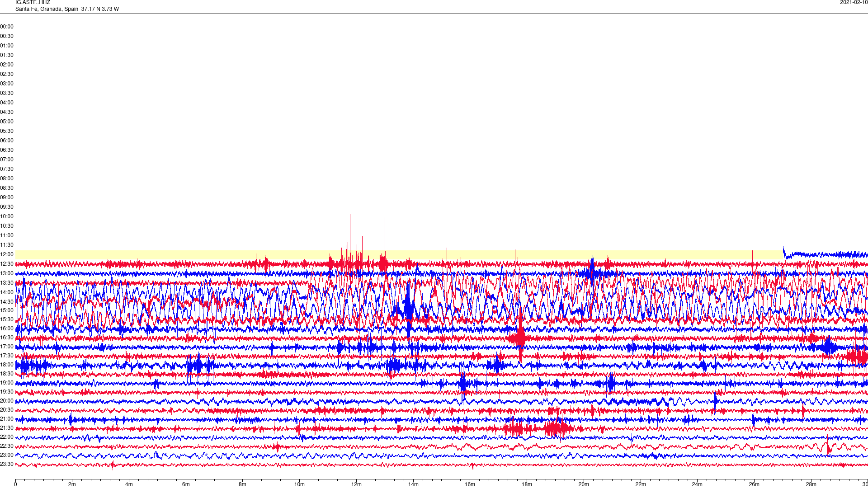The width and height of the screenshot is (868, 488).
Task: Select the 19:00 time row label
Action: (x=7, y=383)
